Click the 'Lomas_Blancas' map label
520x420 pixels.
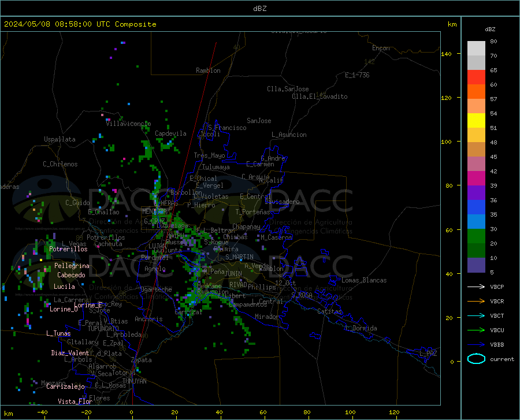point(364,280)
